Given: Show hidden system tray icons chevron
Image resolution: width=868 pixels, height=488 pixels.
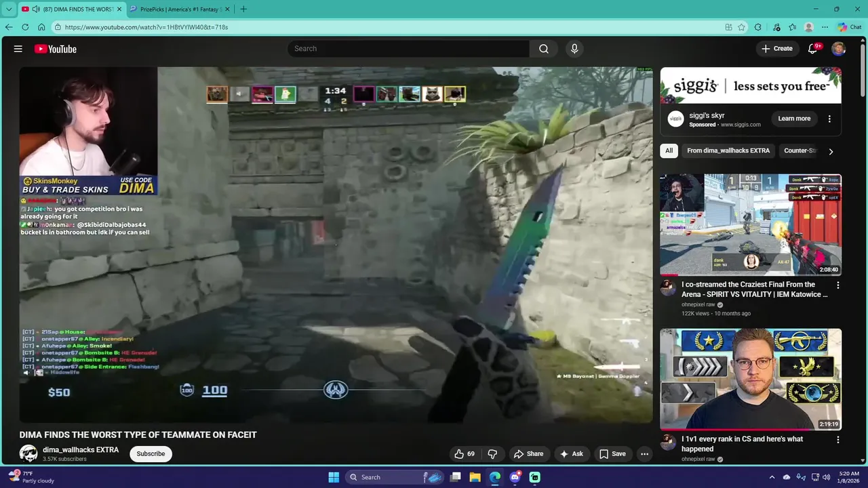Looking at the screenshot, I should [772, 477].
